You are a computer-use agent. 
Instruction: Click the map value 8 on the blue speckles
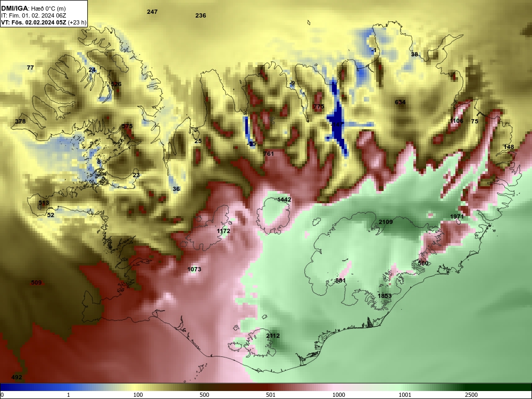pyautogui.click(x=99, y=162)
